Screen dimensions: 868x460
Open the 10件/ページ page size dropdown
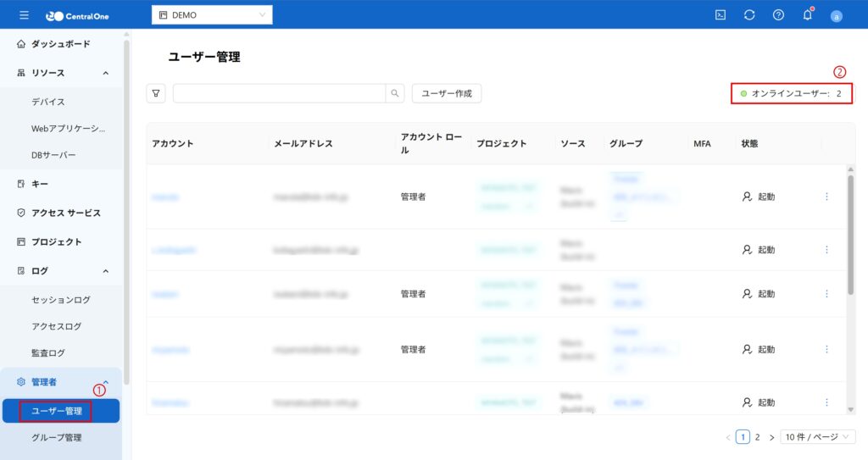[x=817, y=437]
